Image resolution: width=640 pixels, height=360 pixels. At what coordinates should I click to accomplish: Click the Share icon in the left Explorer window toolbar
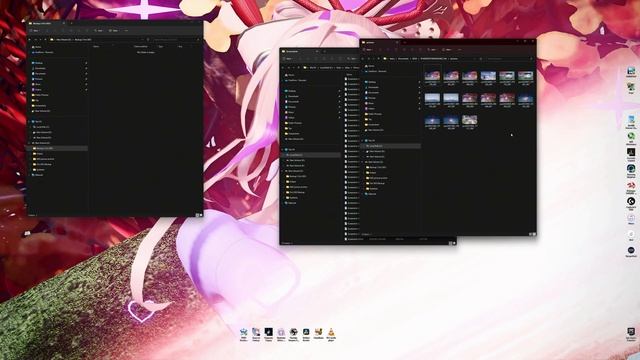point(79,31)
